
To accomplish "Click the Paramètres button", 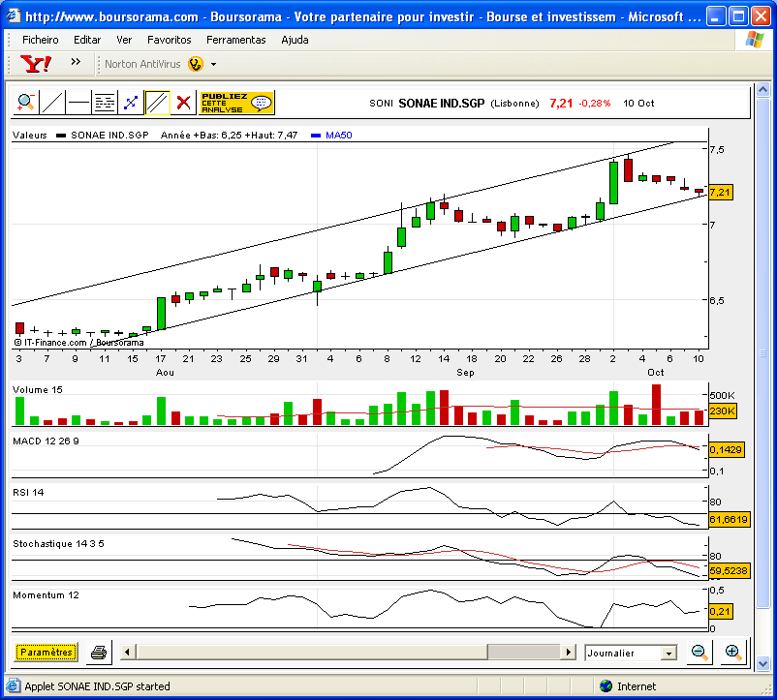I will (x=47, y=653).
